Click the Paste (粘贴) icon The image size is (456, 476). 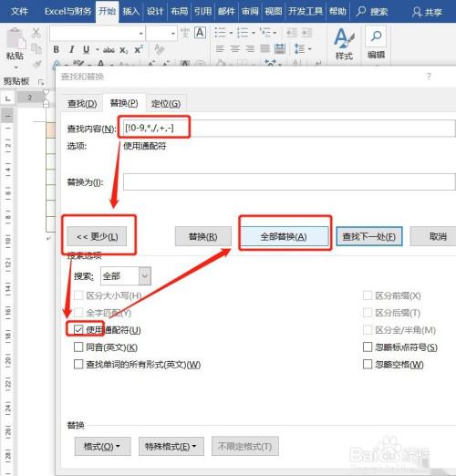pyautogui.click(x=16, y=39)
